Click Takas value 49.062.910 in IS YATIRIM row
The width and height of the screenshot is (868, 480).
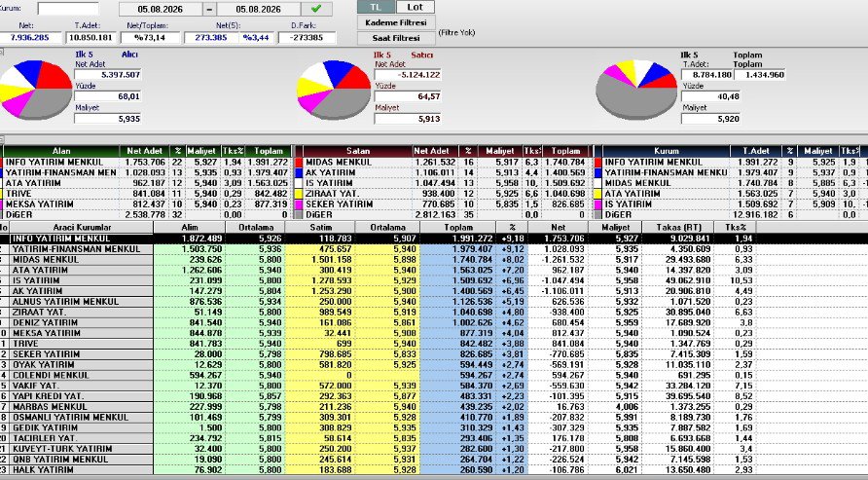coord(678,280)
